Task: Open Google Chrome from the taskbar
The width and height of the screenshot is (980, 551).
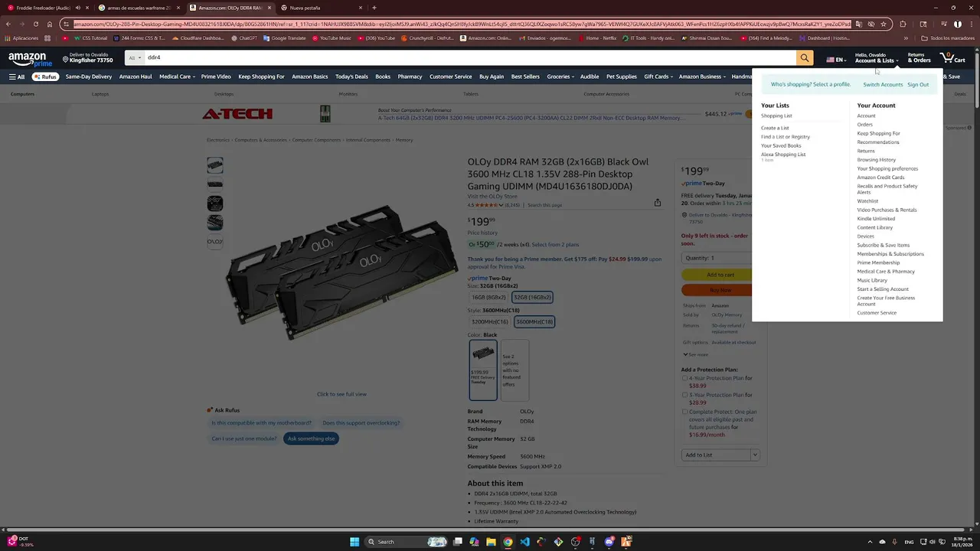Action: [508, 542]
